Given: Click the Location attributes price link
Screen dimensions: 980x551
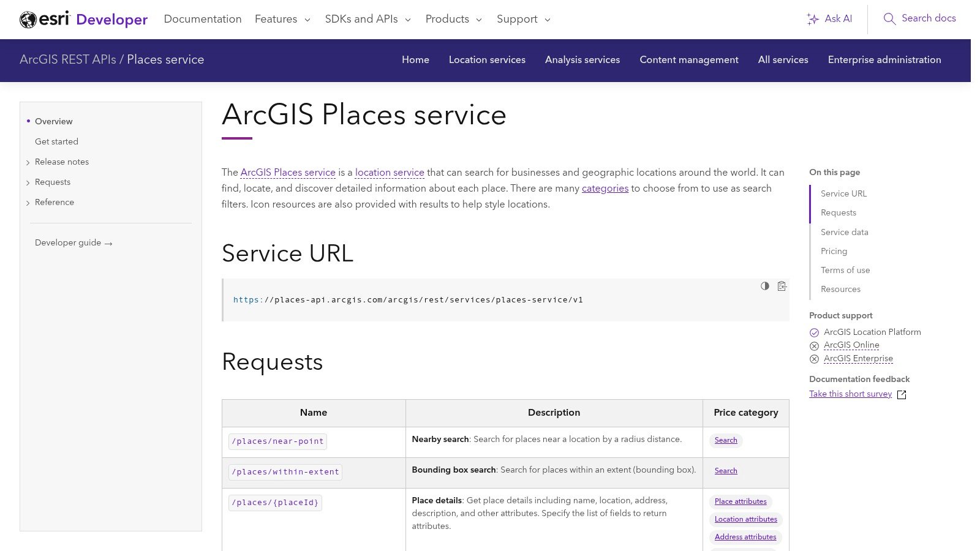Looking at the screenshot, I should 745,519.
